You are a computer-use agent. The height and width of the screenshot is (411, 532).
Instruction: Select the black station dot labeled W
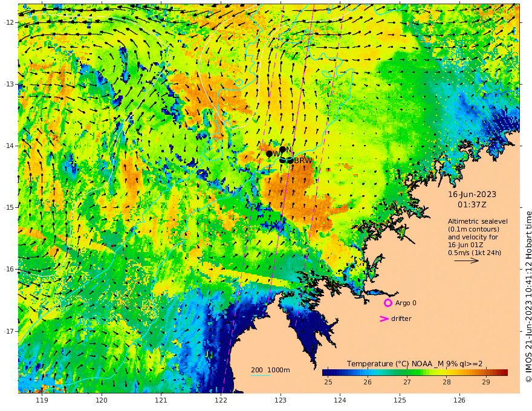click(x=270, y=154)
